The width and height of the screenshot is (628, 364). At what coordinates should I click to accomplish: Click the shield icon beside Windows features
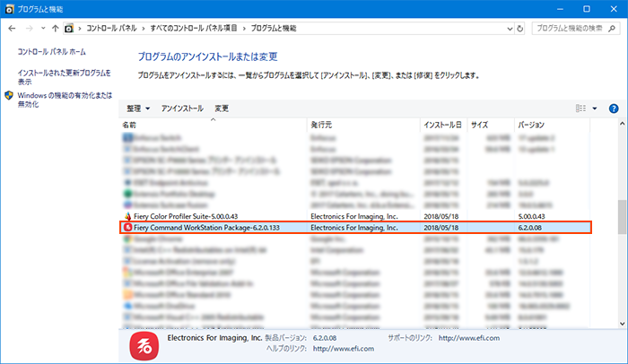pos(9,95)
